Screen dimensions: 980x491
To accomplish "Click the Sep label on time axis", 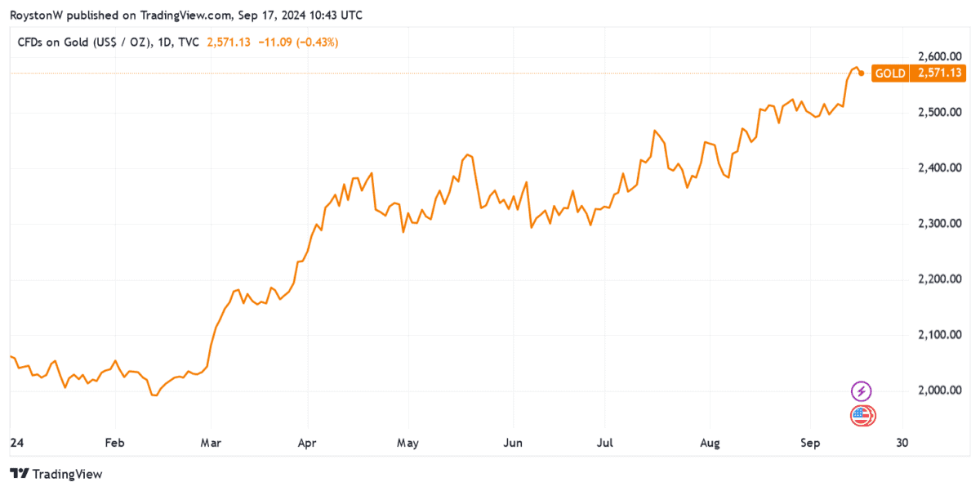I will pyautogui.click(x=810, y=443).
